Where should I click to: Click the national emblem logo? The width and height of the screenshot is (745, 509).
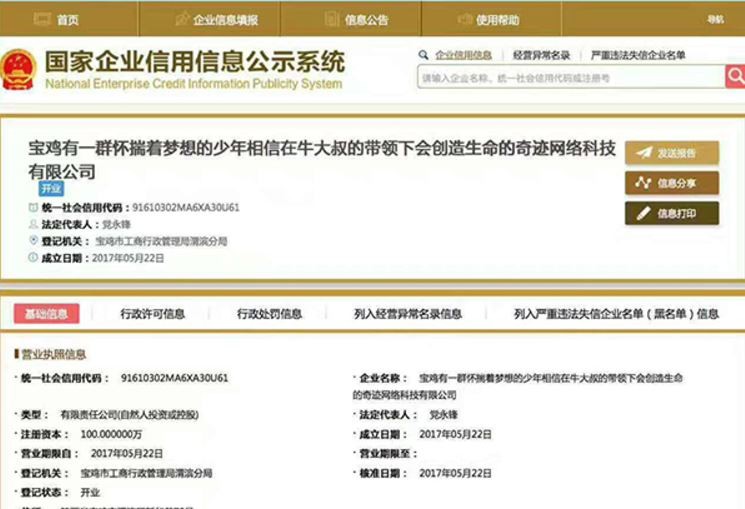click(x=19, y=70)
